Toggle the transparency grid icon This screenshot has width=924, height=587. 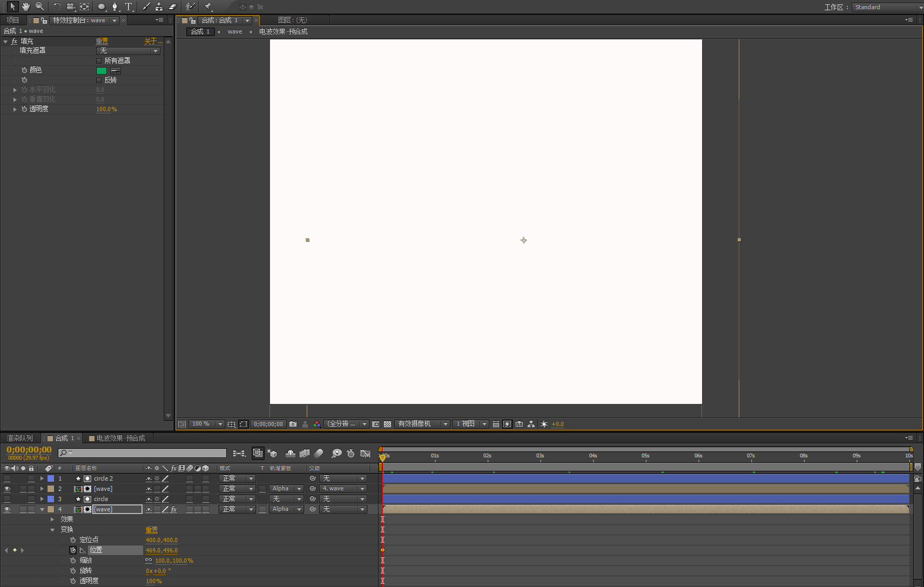click(388, 424)
